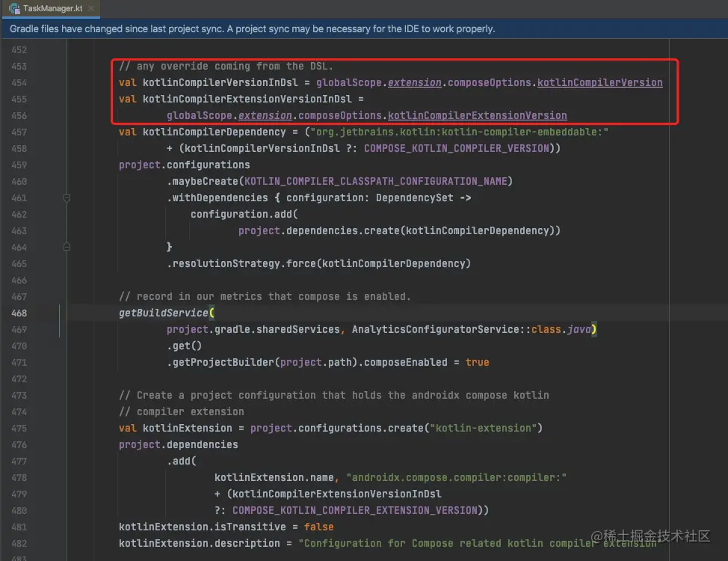Click project.dependencies on line 476
This screenshot has height=561, width=728.
179,445
